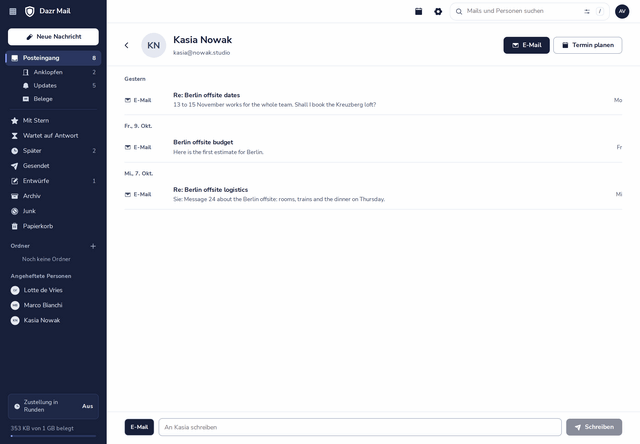The width and height of the screenshot is (640, 444).
Task: Click Noch keine Ordner placeholder text
Action: tap(46, 259)
